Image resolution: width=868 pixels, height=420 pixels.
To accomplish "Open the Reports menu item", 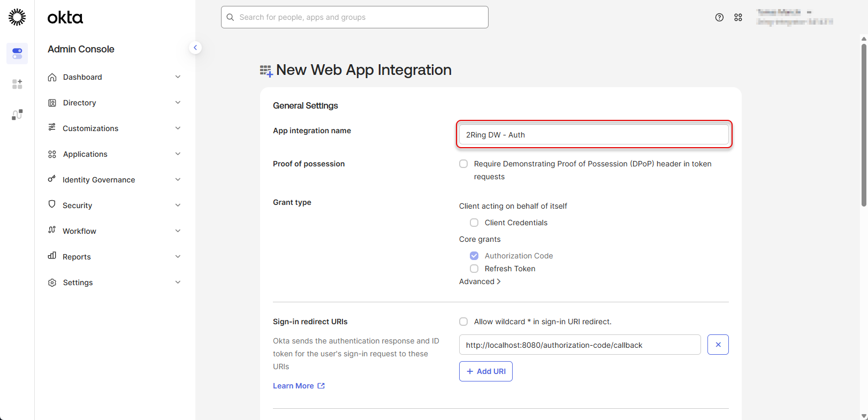I will tap(77, 257).
